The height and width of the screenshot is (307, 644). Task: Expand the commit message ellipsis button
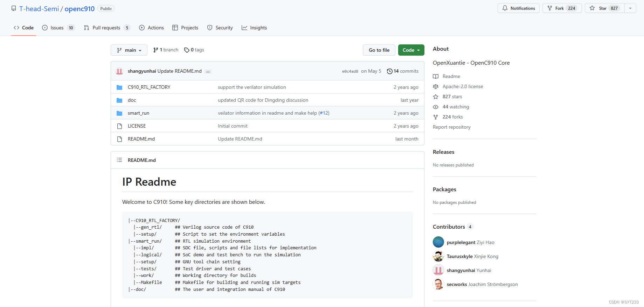tap(208, 71)
